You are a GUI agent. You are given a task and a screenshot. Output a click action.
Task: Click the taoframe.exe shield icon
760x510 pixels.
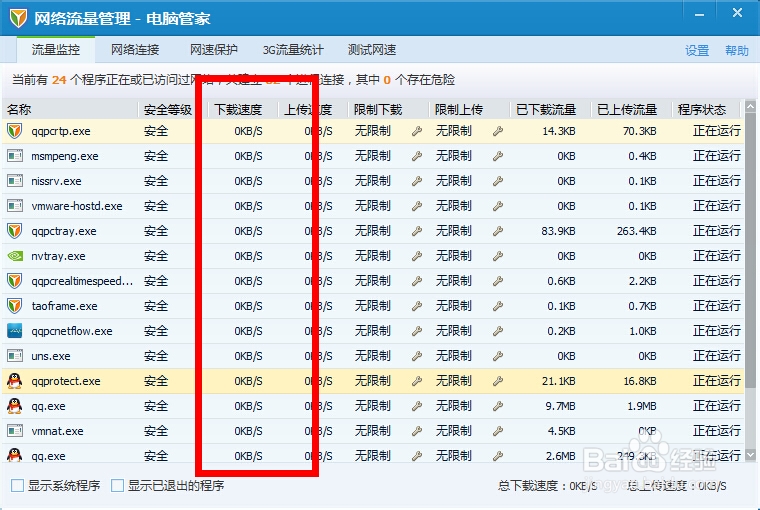click(x=15, y=306)
